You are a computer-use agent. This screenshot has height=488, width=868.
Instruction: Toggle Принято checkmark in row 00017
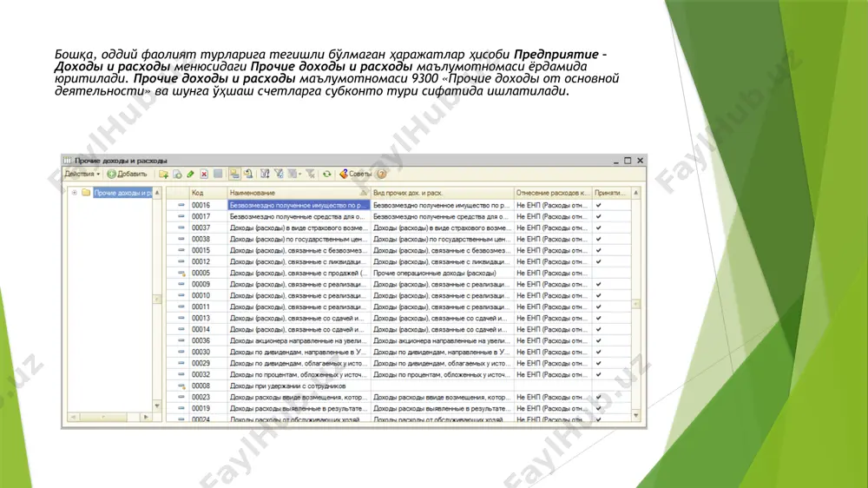click(598, 216)
